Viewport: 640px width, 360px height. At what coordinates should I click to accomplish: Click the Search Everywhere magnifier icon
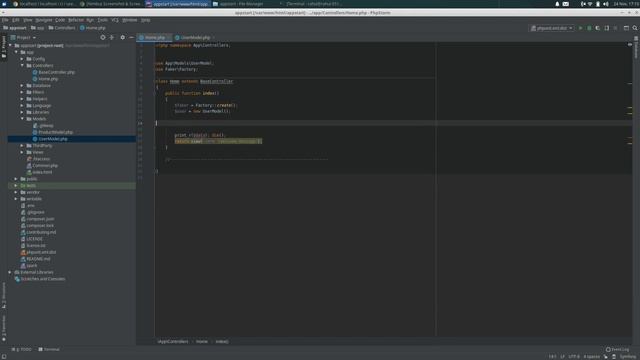tap(635, 28)
